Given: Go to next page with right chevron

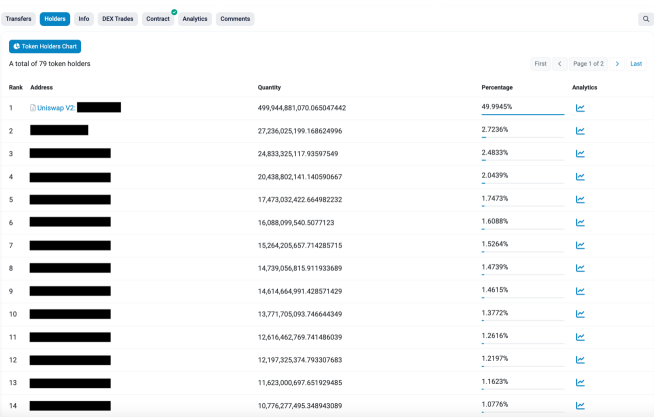Looking at the screenshot, I should tap(617, 64).
